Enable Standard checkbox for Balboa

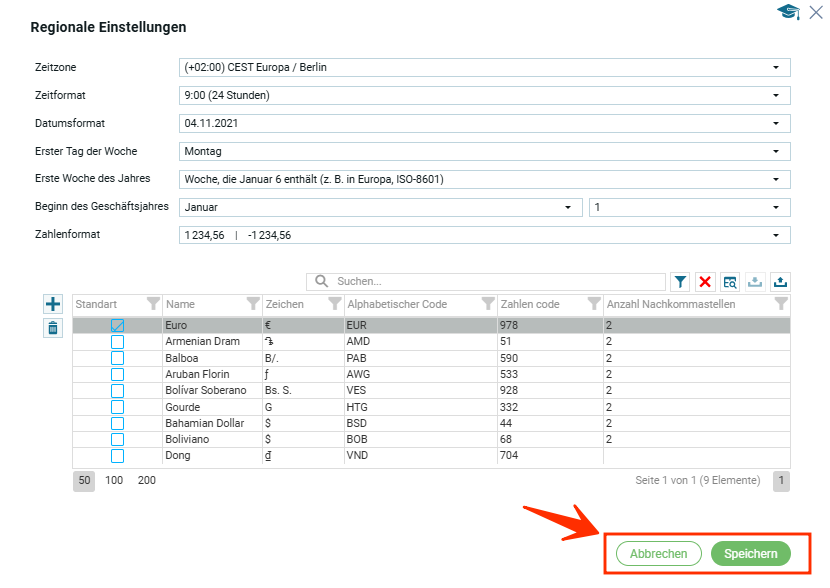117,358
